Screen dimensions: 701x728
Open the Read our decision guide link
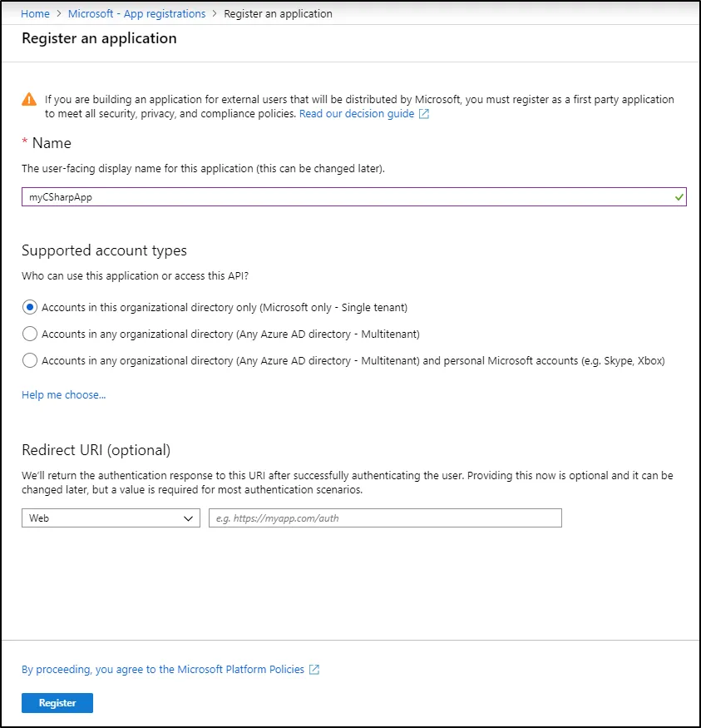click(357, 114)
